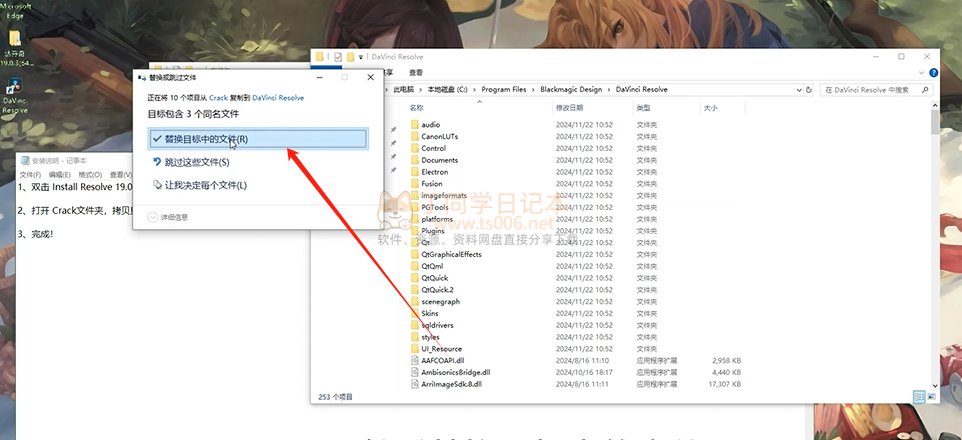
Task: Select the QtQuick folder name
Action: (434, 278)
